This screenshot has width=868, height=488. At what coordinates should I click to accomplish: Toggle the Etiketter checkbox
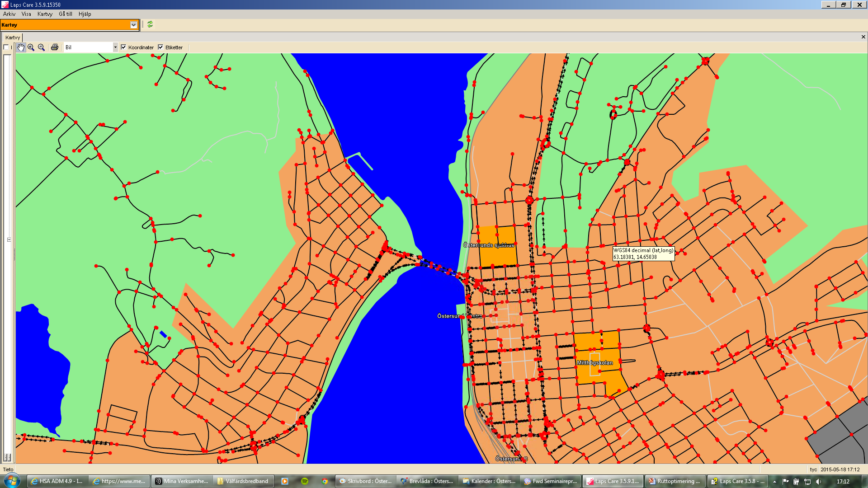pyautogui.click(x=160, y=47)
